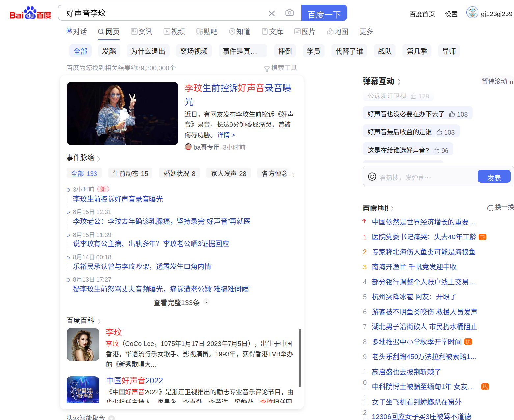Switch to the 文库 tab
The width and height of the screenshot is (514, 420).
273,32
